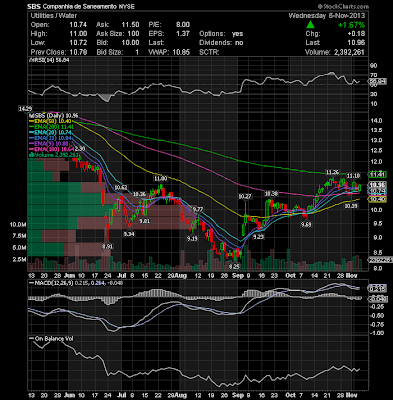393x400 pixels.
Task: Click the SBS ticker symbol in header
Action: (x=33, y=7)
